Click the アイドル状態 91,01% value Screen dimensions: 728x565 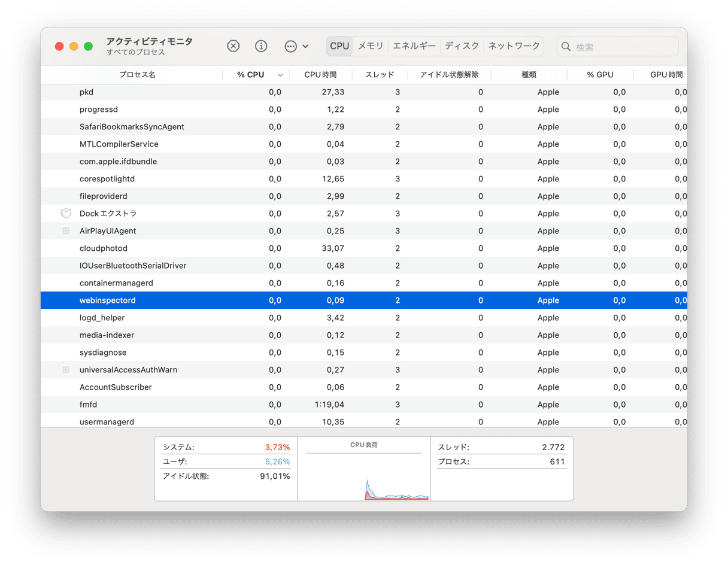(275, 476)
